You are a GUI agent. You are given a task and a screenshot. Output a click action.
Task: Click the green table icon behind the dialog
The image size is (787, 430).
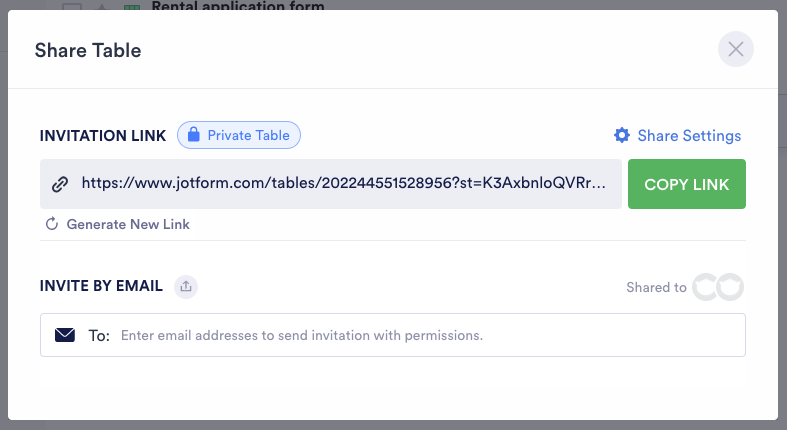pyautogui.click(x=131, y=8)
